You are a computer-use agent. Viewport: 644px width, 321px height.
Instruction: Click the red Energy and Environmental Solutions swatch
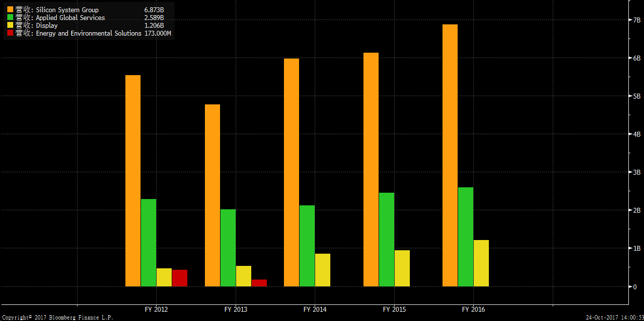pyautogui.click(x=10, y=33)
